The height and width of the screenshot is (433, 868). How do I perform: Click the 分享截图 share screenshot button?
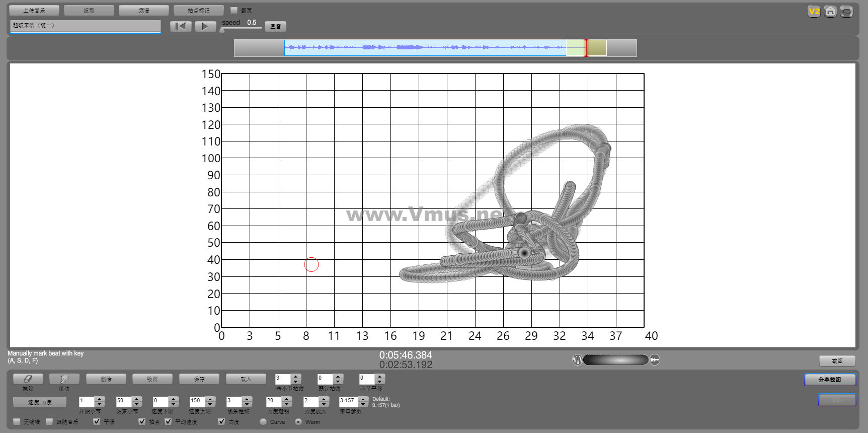click(x=830, y=379)
